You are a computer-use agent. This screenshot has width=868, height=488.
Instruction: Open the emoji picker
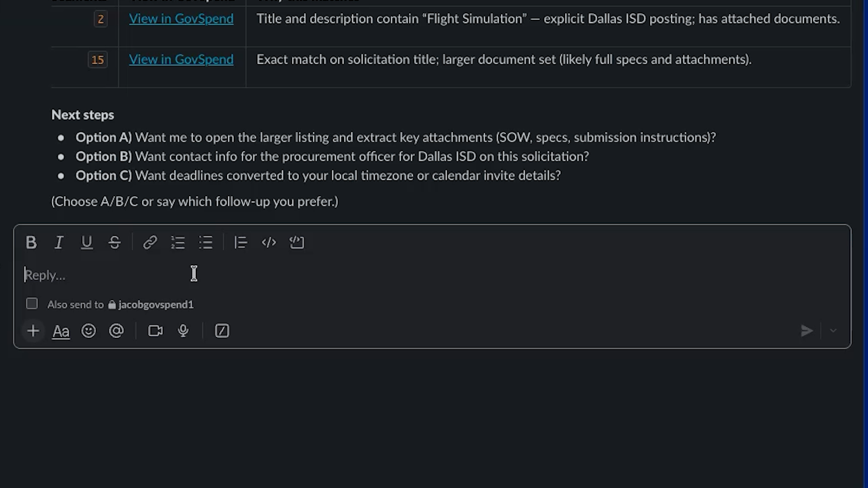(89, 331)
